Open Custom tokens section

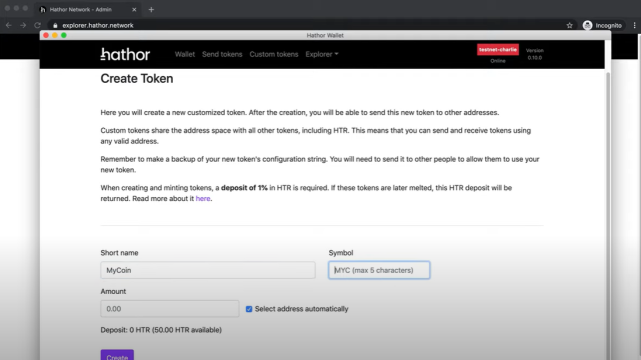[x=274, y=54]
